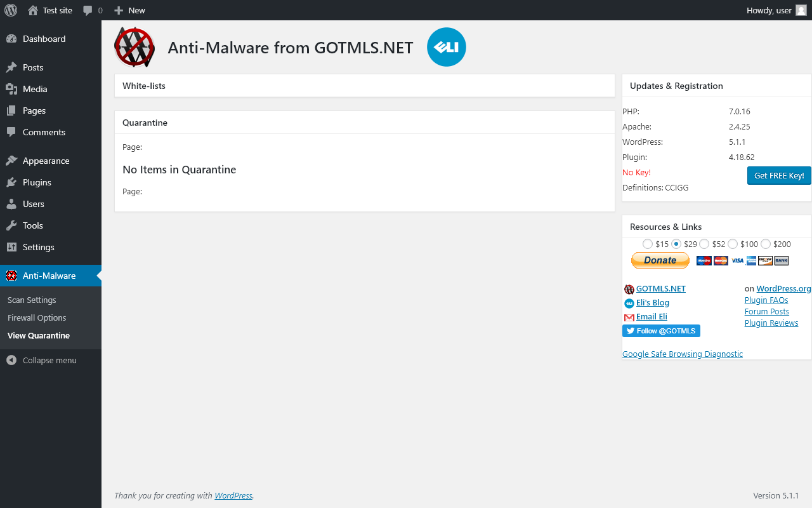Open the Google Safe Browsing Diagnostic link
Image resolution: width=812 pixels, height=508 pixels.
pyautogui.click(x=682, y=354)
